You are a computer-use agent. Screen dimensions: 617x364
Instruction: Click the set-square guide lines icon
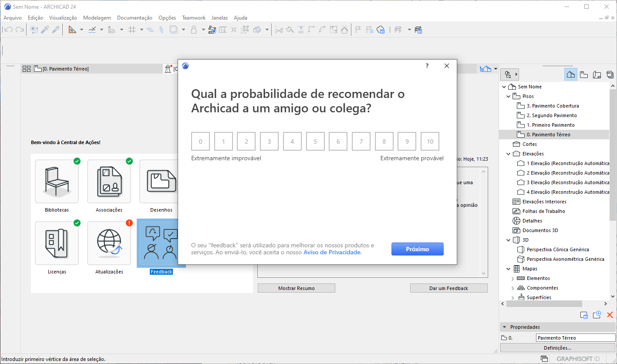coord(72,30)
